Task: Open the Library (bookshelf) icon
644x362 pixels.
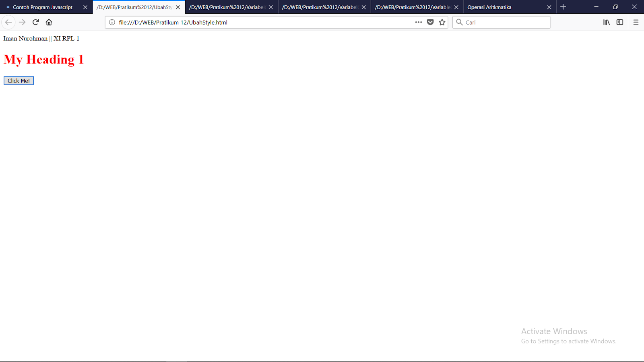Action: (606, 22)
